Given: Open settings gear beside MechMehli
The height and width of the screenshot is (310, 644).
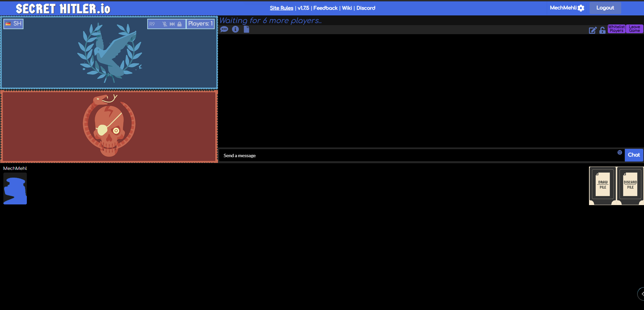Looking at the screenshot, I should (581, 8).
